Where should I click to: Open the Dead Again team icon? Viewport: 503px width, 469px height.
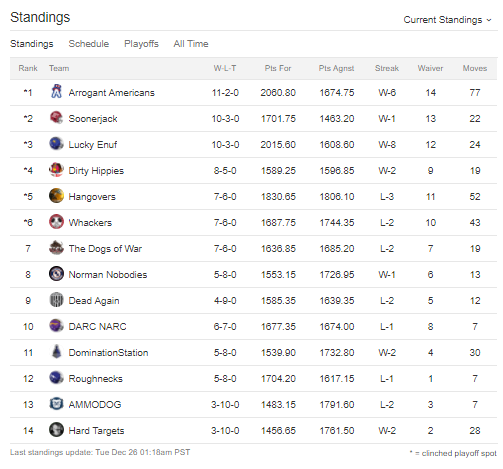pyautogui.click(x=56, y=300)
